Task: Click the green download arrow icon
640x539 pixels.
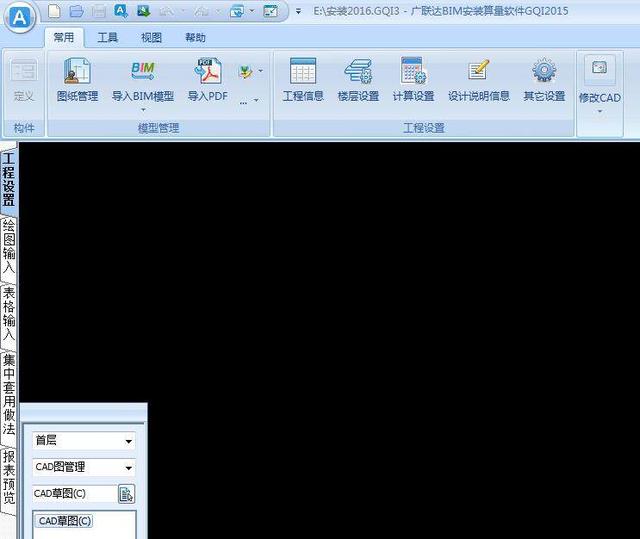Action: click(x=245, y=72)
